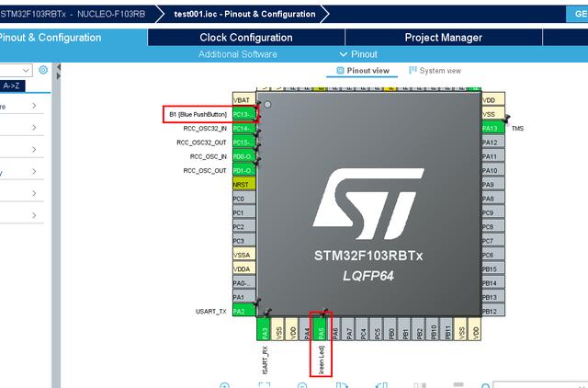Click the GENERATE CODE button

pyautogui.click(x=578, y=14)
